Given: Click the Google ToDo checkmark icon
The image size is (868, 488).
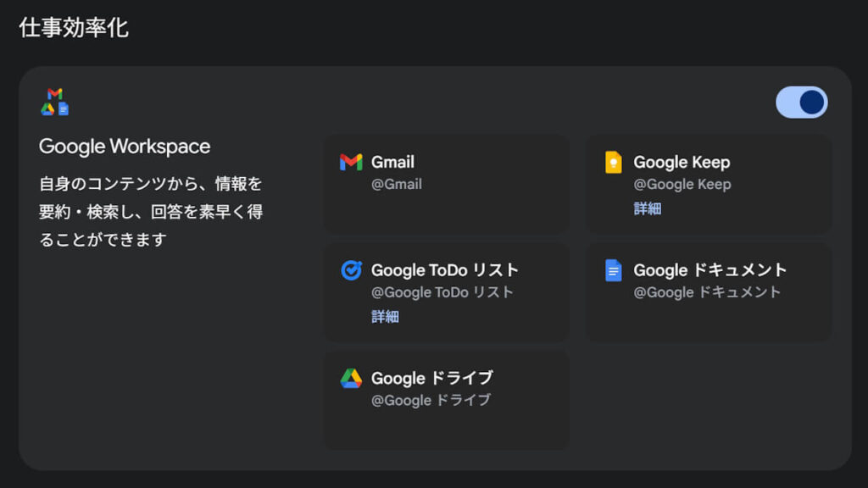Looking at the screenshot, I should coord(351,270).
